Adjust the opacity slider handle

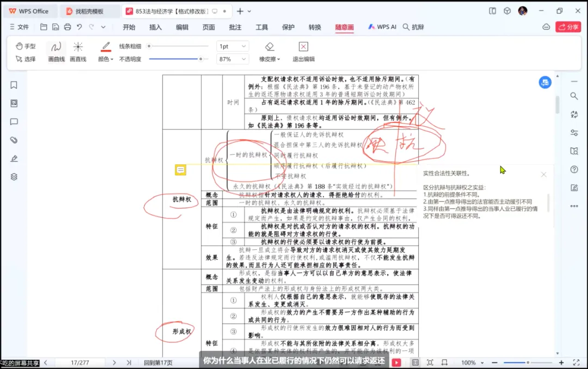coord(200,59)
